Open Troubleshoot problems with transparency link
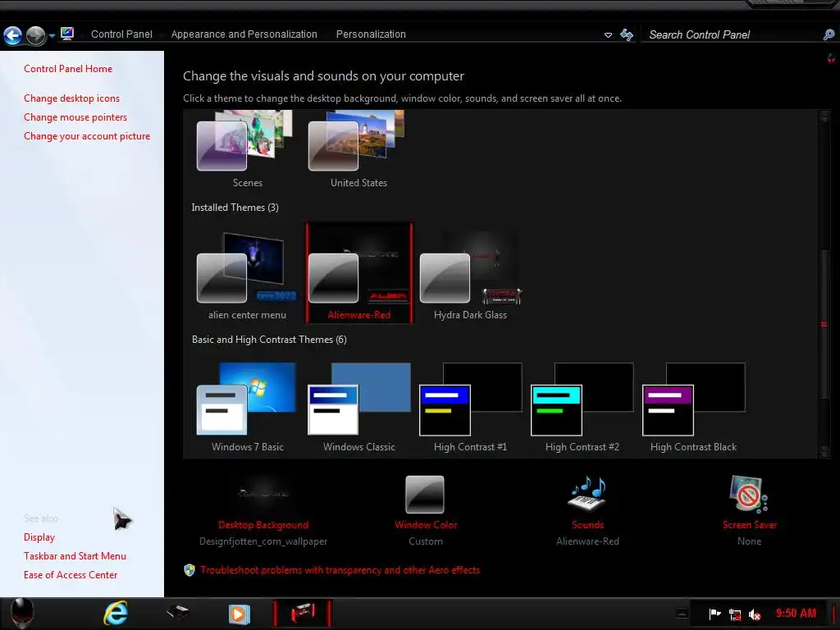Viewport: 840px width, 630px height. point(340,570)
